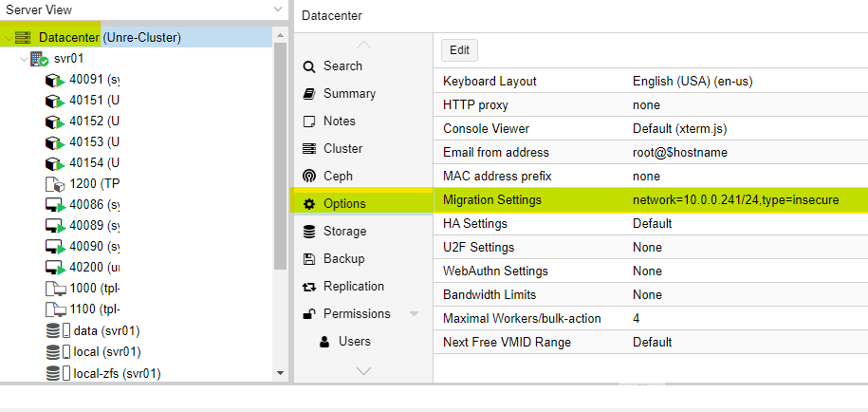Collapse the svr01 tree node
Viewport: 868px width, 412px height.
click(x=23, y=59)
